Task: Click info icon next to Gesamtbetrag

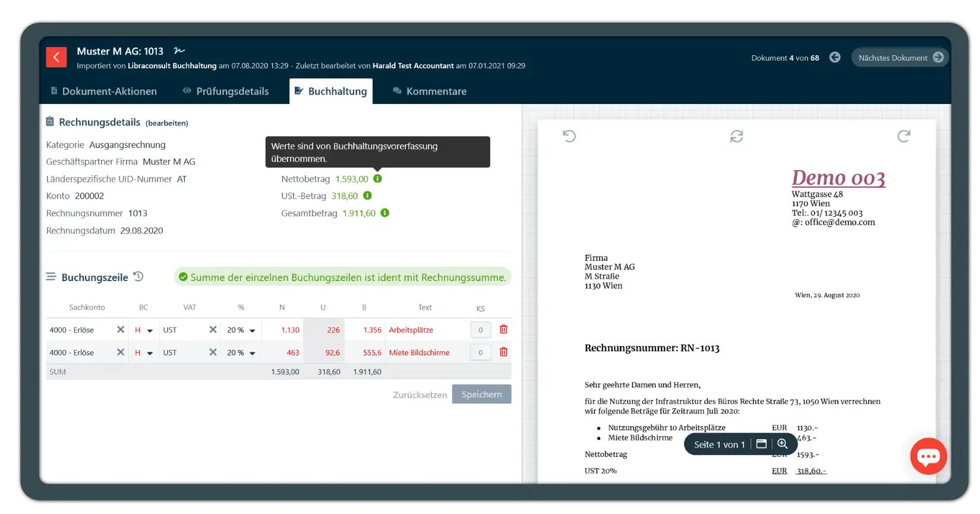Action: click(x=385, y=213)
